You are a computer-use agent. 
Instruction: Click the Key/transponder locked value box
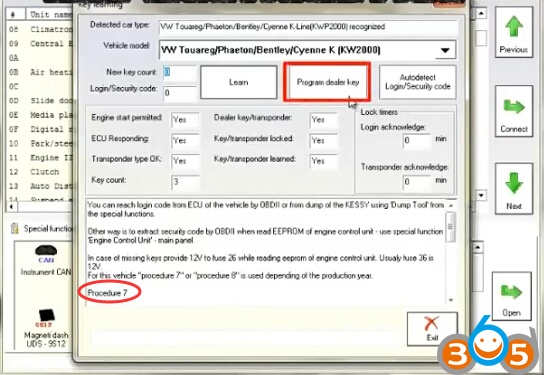(323, 141)
